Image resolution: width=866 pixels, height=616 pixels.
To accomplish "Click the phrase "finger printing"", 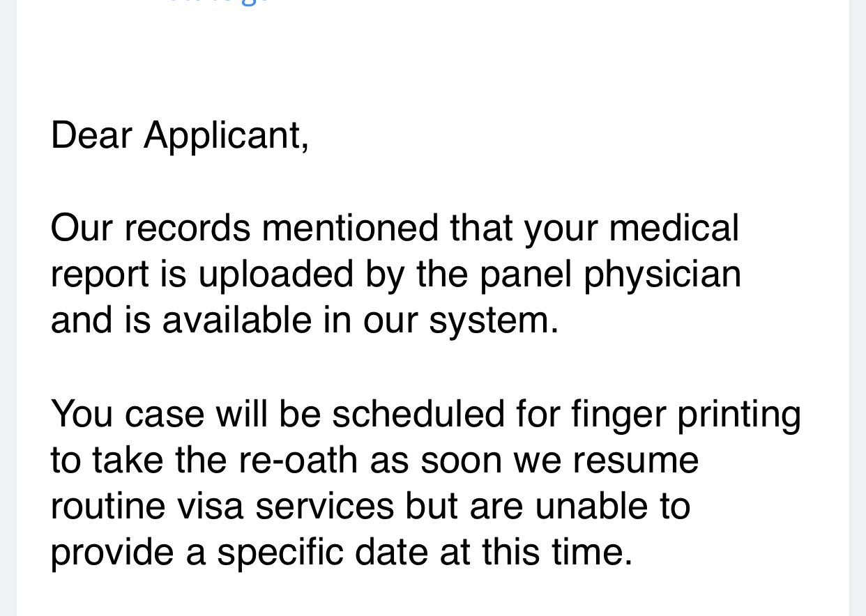I will [685, 414].
